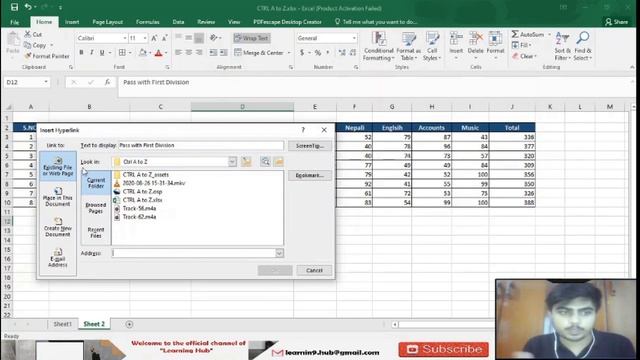Click the Address input field

193,253
